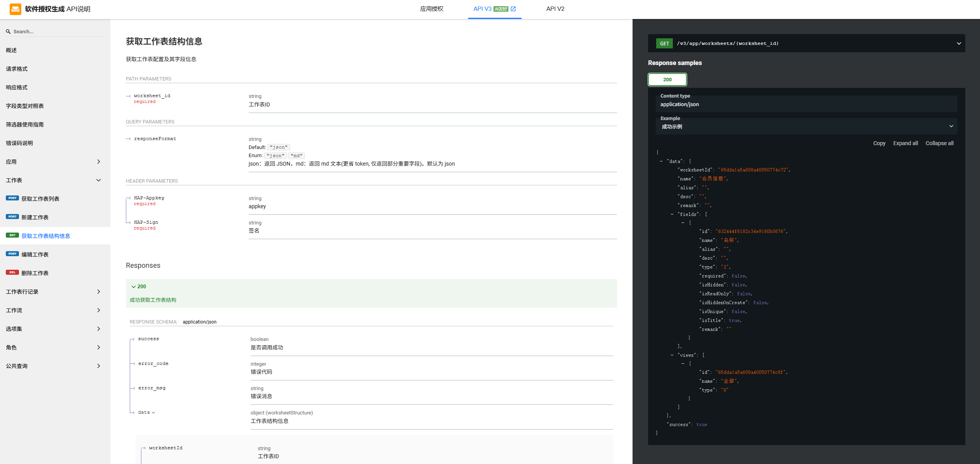Click the external link icon beside API V3
This screenshot has height=464, width=980.
(513, 9)
